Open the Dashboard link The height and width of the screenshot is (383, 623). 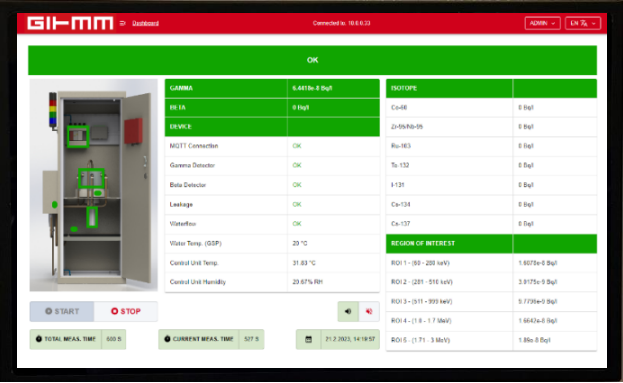(145, 23)
